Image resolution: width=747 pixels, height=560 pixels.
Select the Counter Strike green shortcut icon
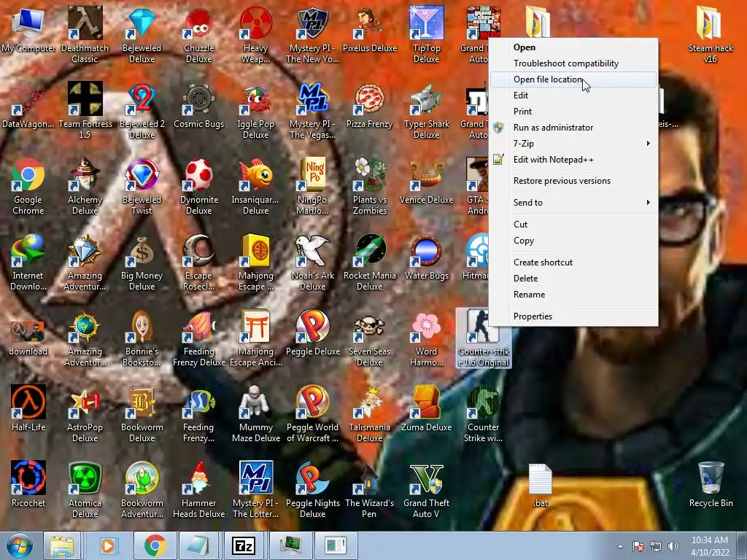tap(484, 402)
